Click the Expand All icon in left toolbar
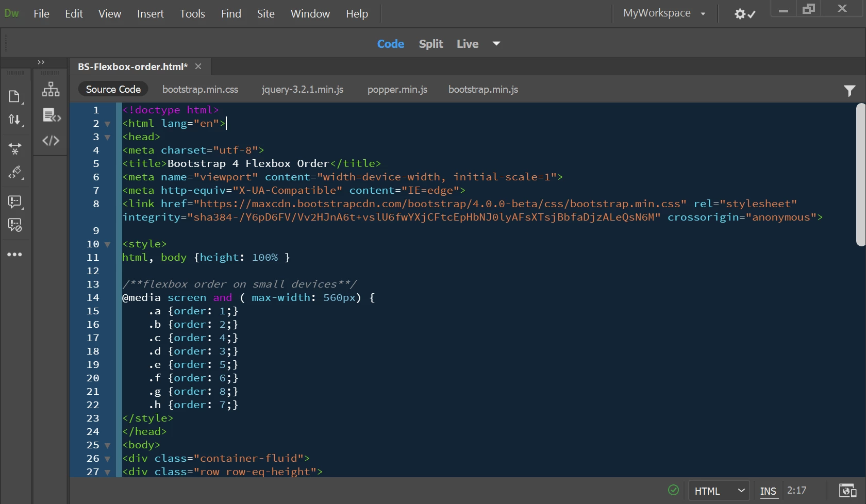Viewport: 866px width, 504px height. 14,148
